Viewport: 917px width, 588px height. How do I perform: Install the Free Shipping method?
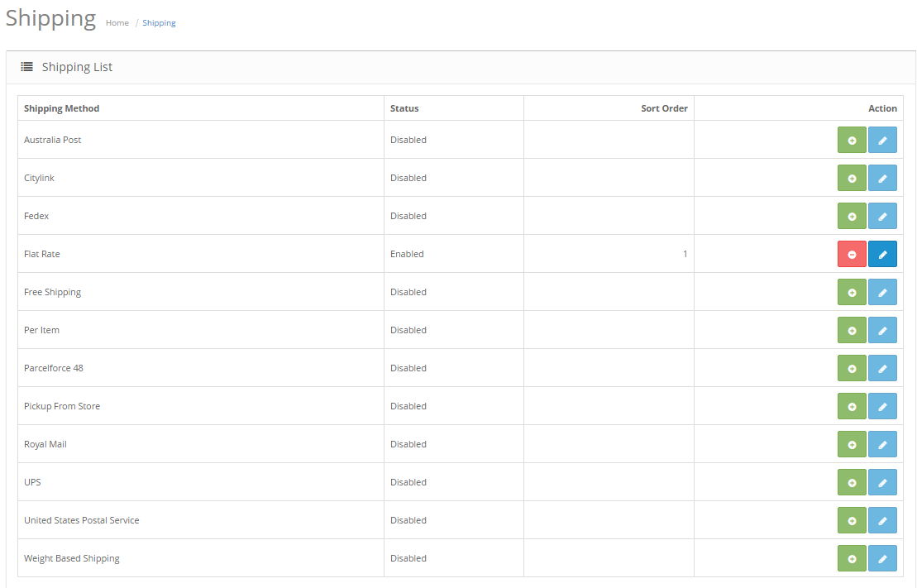852,292
